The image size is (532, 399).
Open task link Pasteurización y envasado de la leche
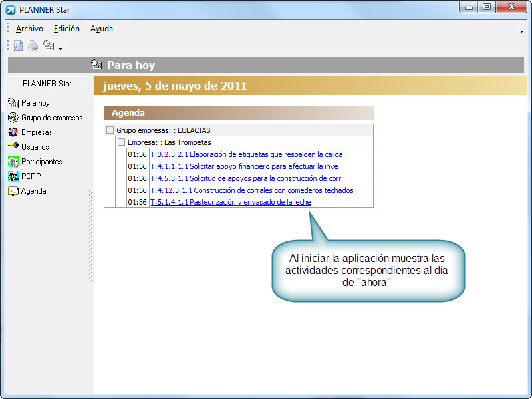[230, 202]
